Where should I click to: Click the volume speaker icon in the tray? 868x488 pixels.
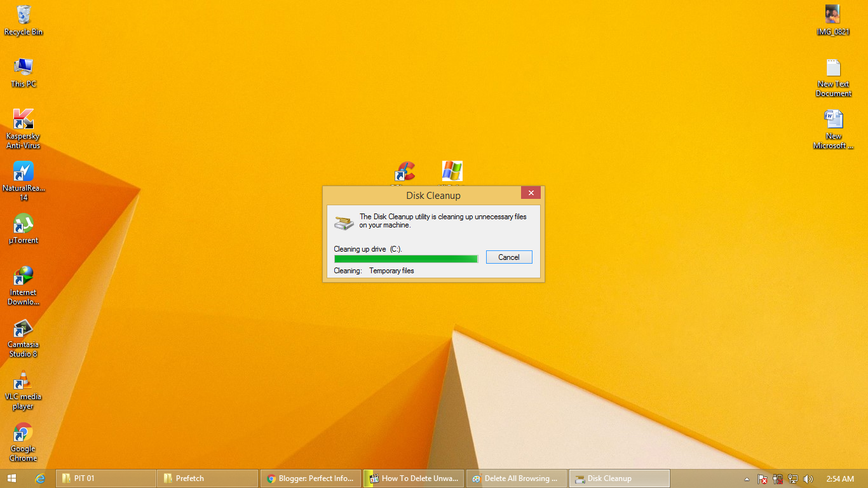point(808,478)
